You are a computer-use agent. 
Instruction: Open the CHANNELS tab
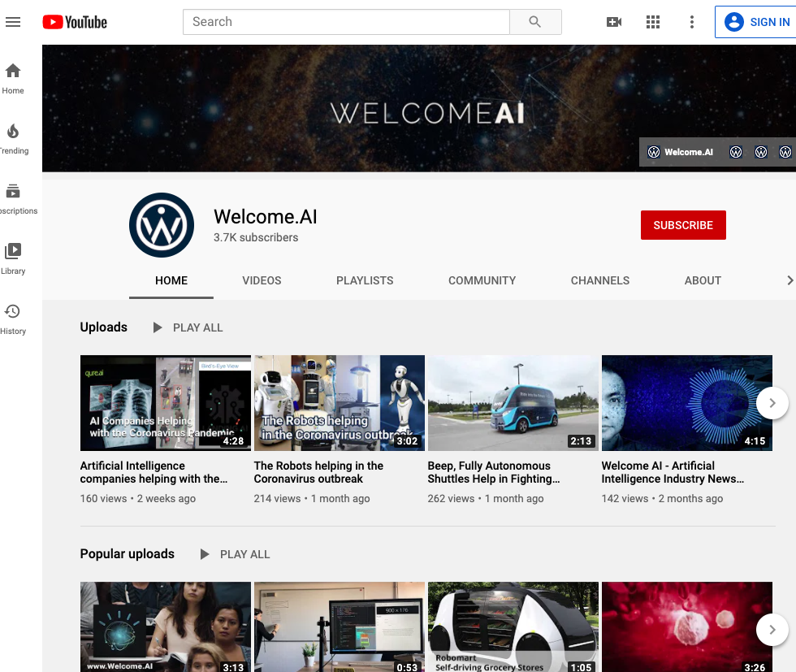pos(600,280)
